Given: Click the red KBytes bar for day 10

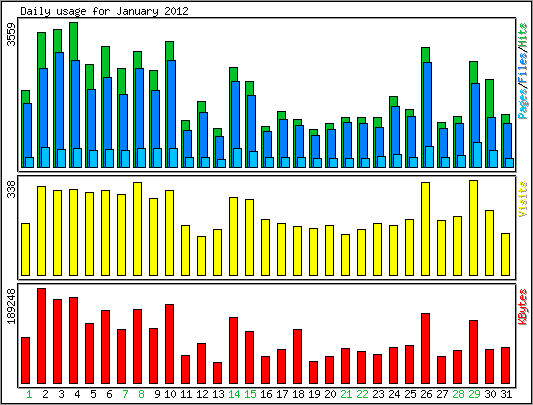Looking at the screenshot, I should tap(169, 344).
